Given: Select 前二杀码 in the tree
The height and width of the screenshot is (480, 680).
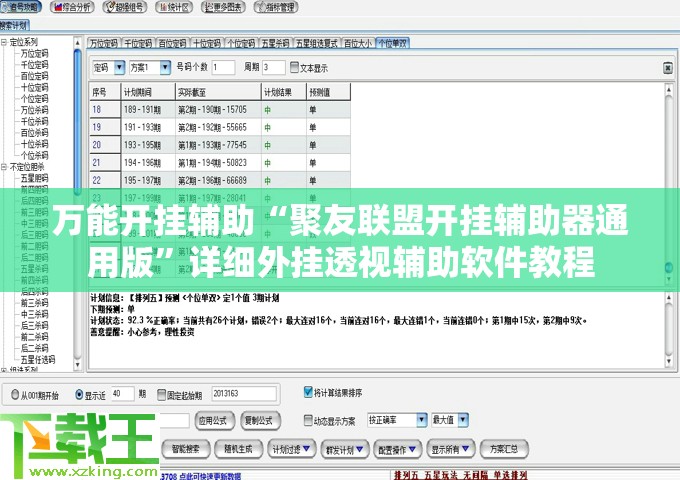Looking at the screenshot, I should 34,336.
